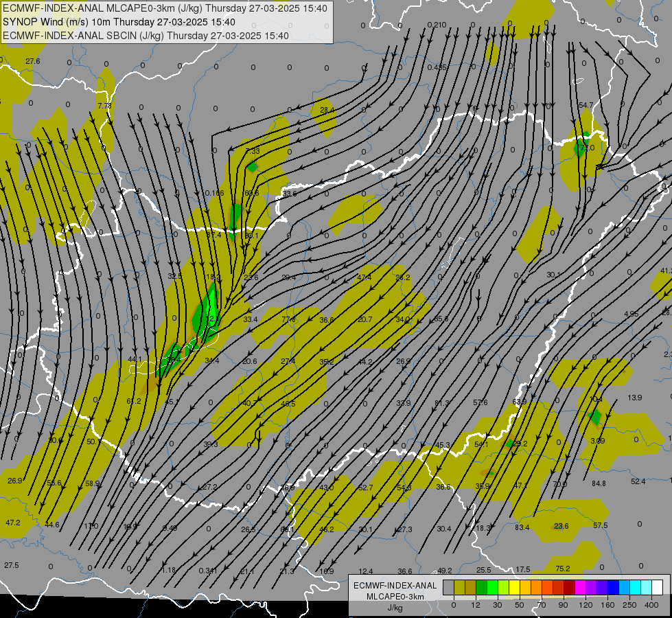This screenshot has width=672, height=618.
Task: Click the 7.73 value on the map
Action: (104, 106)
